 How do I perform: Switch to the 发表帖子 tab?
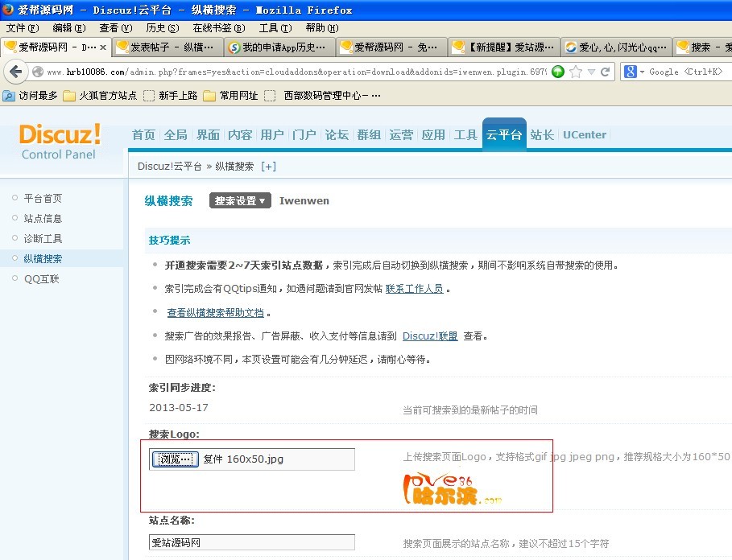167,47
